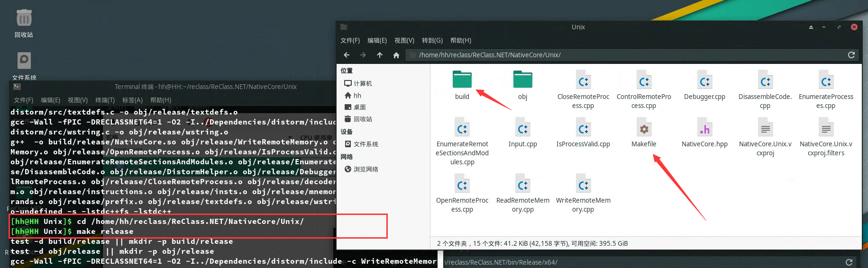Select ControlRemoteProcess.cpp file icon
868x268 pixels.
(x=644, y=80)
